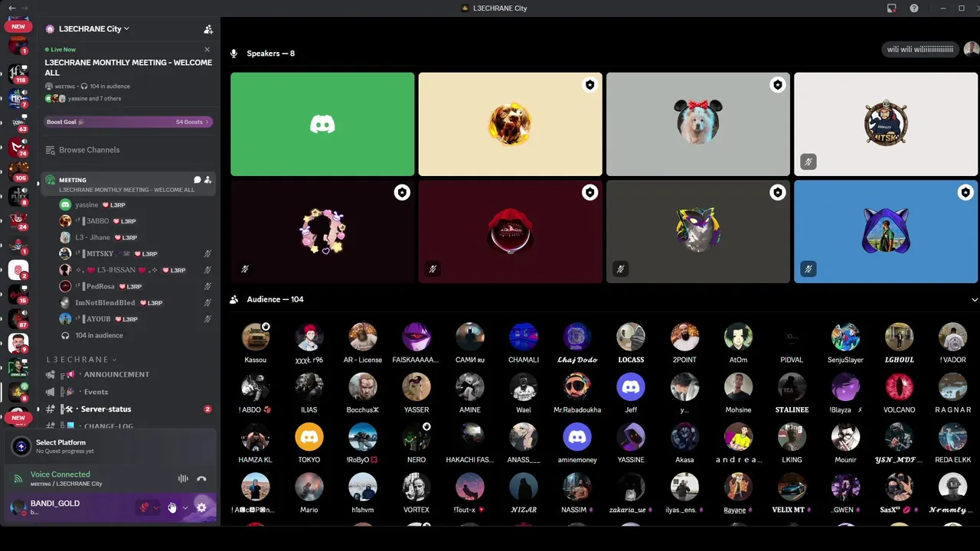Open input device arrow next to microphone
Viewport: 980px width, 551px height.
click(156, 507)
